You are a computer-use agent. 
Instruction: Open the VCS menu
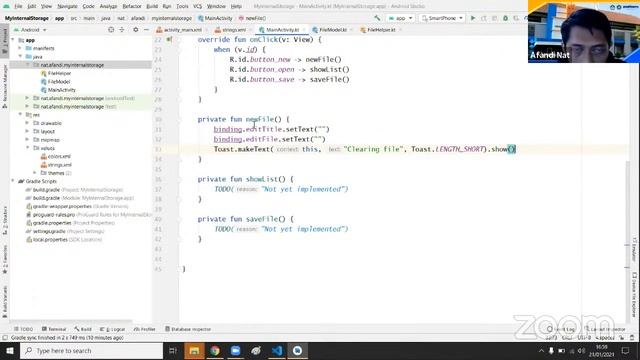(x=198, y=6)
